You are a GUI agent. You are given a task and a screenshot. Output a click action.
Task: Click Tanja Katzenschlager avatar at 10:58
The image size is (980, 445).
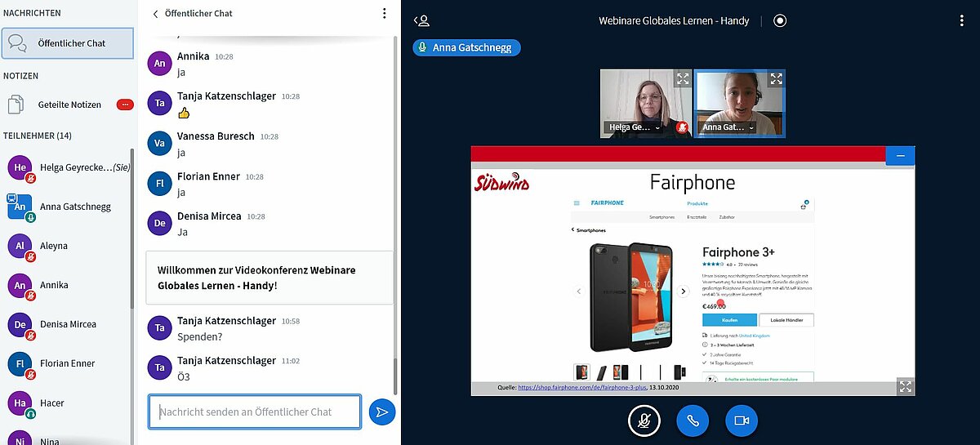click(160, 328)
